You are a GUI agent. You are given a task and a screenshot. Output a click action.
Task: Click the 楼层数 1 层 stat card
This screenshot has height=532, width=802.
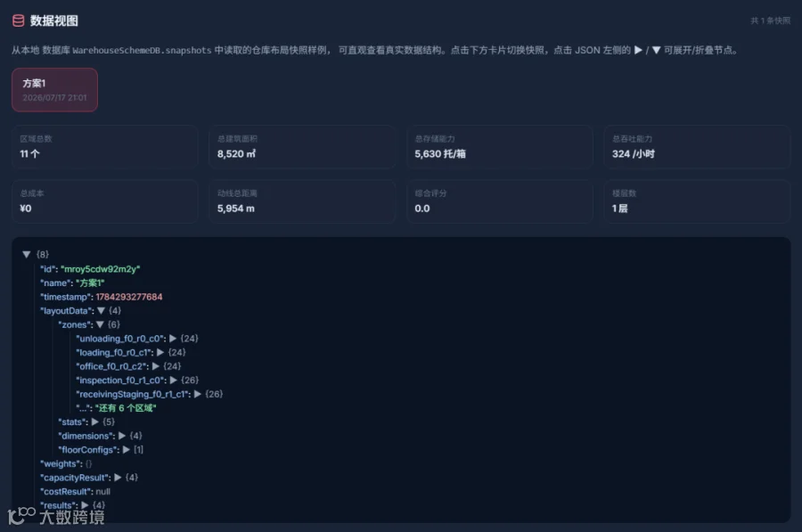(x=697, y=201)
